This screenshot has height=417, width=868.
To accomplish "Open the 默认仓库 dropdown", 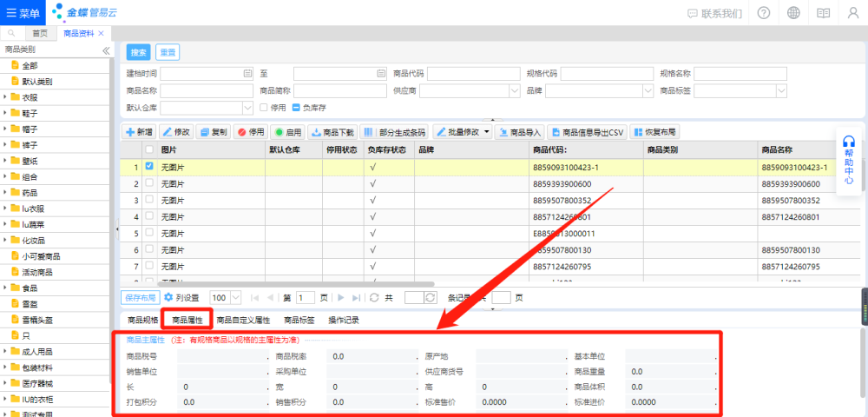I will tap(247, 108).
